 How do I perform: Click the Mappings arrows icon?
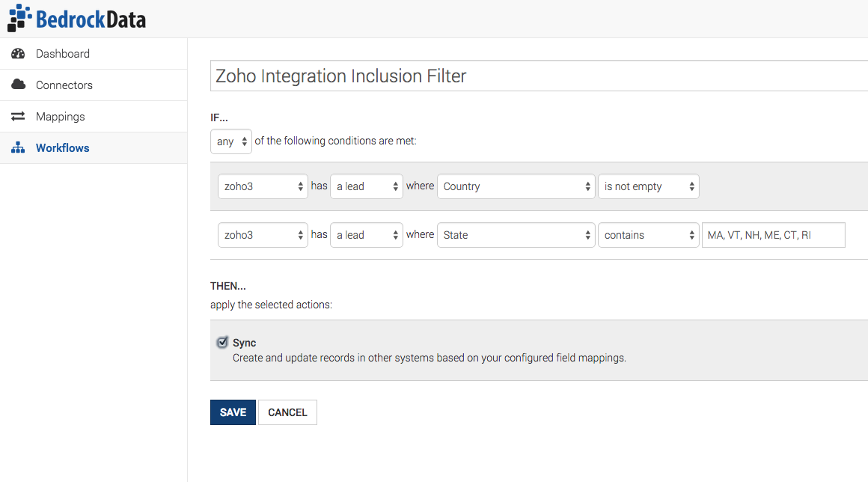click(18, 117)
